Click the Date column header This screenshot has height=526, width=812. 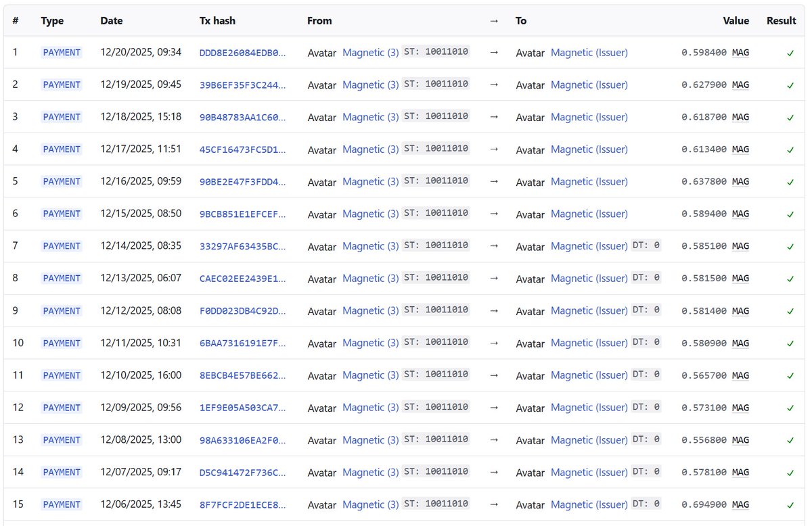click(x=112, y=21)
